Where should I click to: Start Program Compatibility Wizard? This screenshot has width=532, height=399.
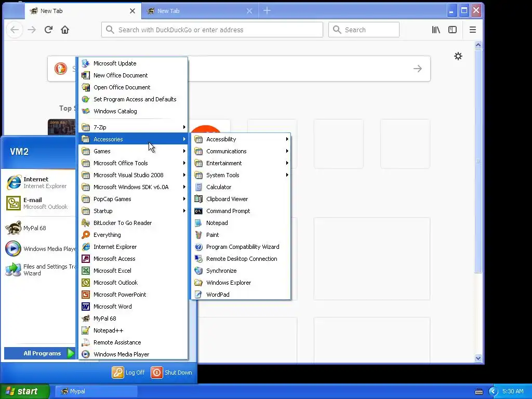(241, 247)
